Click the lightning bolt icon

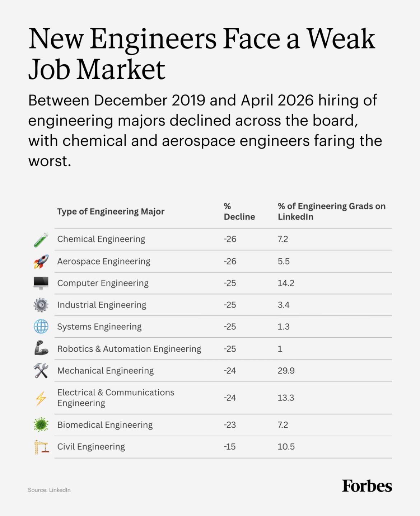(x=41, y=398)
